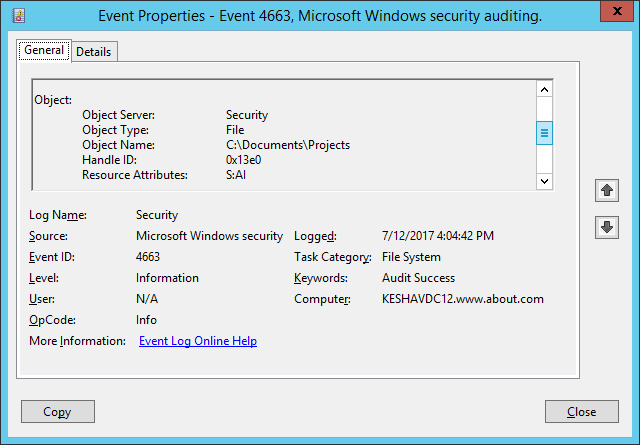Click the Task Category value File System
This screenshot has width=640, height=445.
point(411,257)
